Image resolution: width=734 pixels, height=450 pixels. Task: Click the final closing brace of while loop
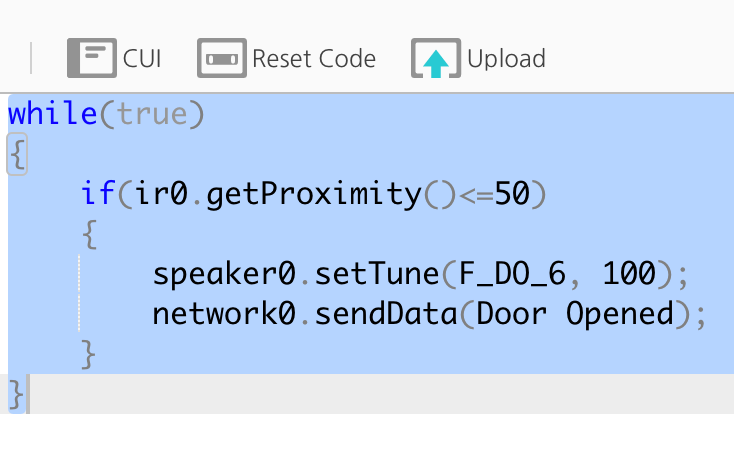click(x=16, y=394)
